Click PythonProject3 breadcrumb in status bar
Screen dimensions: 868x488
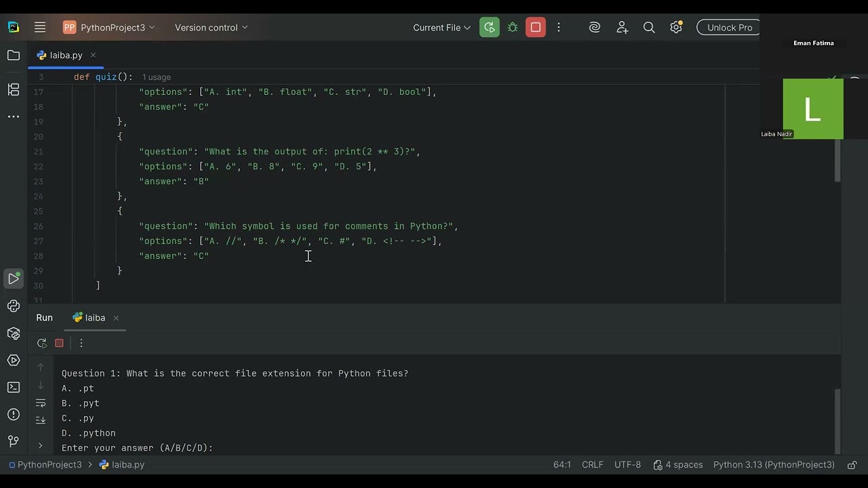pos(45,465)
